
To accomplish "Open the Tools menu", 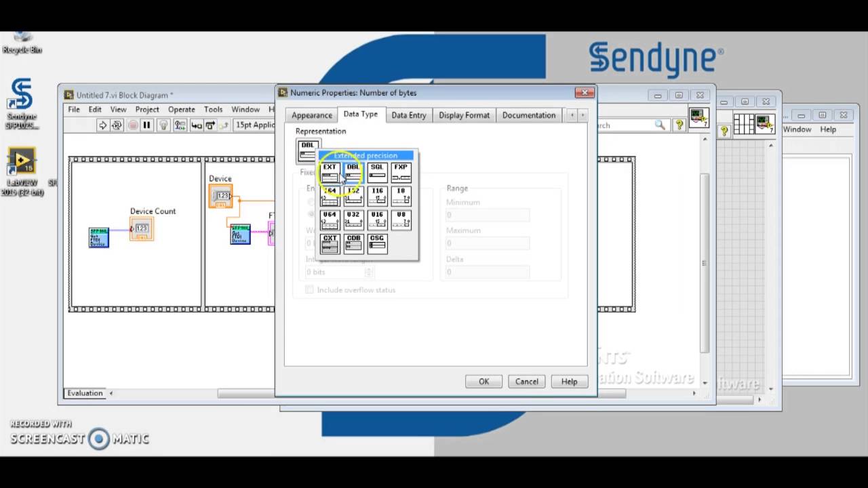I will pos(214,109).
